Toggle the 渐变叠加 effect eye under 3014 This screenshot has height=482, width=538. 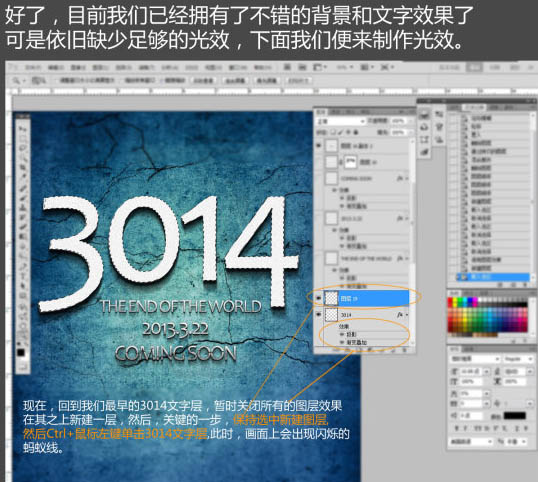point(342,342)
